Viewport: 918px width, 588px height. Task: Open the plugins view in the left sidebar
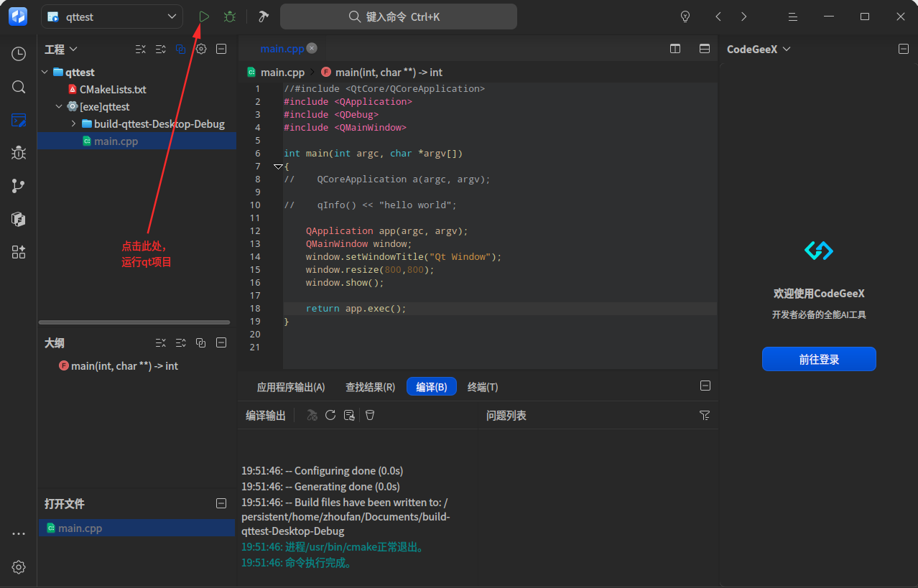click(19, 252)
